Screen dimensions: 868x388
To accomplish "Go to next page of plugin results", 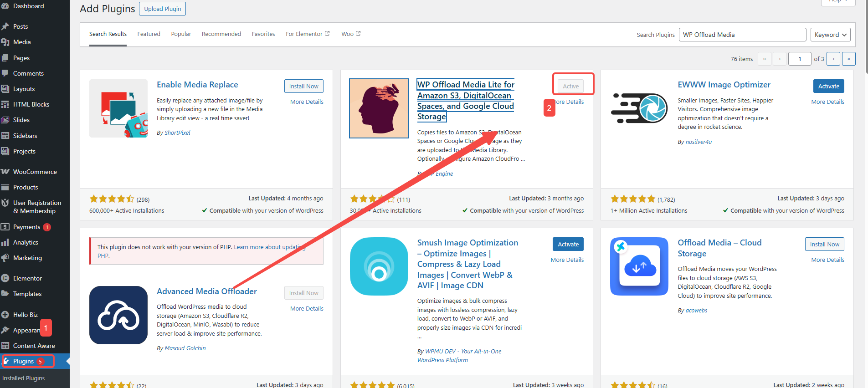I will pos(833,59).
